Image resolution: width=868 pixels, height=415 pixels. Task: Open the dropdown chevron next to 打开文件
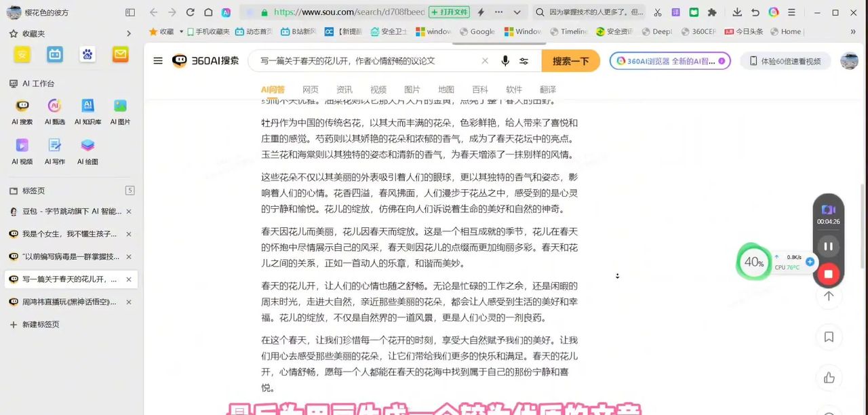tap(517, 12)
